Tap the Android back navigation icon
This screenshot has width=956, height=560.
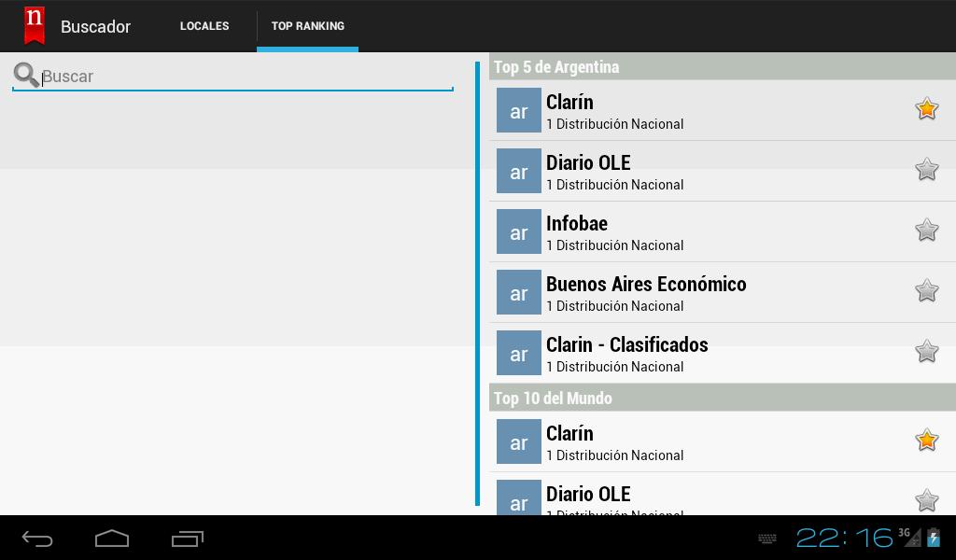pyautogui.click(x=37, y=539)
